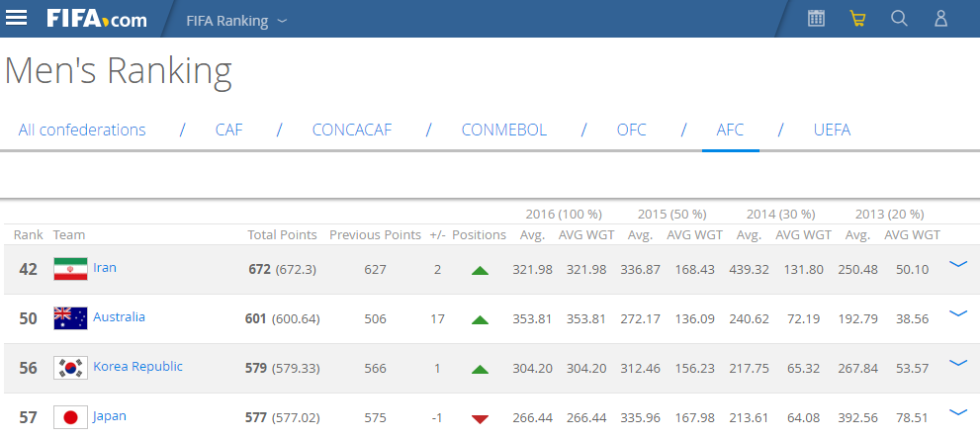Click the Japan flag icon
This screenshot has height=439, width=980.
[70, 417]
